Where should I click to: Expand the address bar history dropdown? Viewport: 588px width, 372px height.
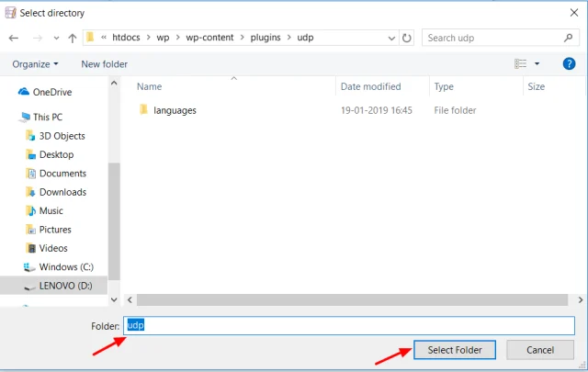point(390,38)
